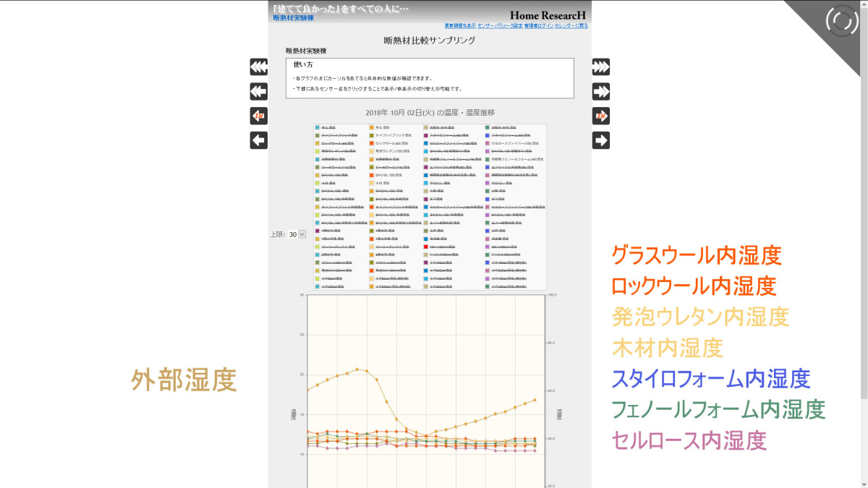
Task: Click the circular spinner icon in top-right corner
Action: coord(841,22)
